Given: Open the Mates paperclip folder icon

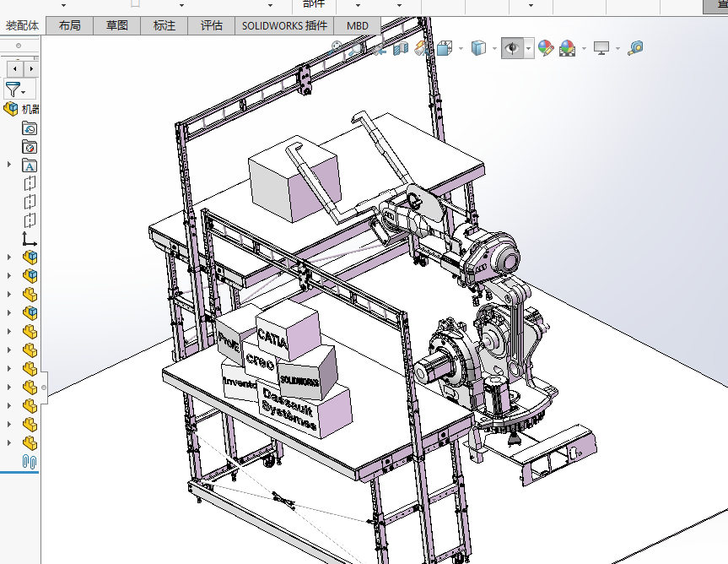Looking at the screenshot, I should [30, 461].
